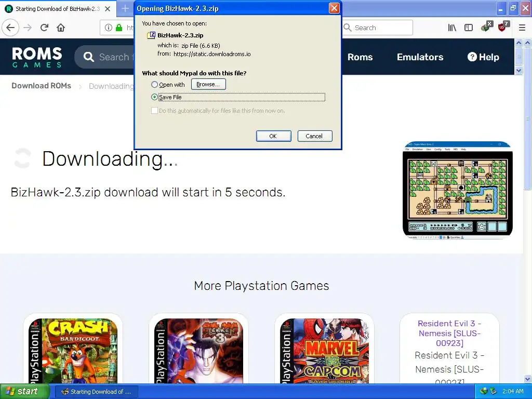Open the Help menu item
Viewport: 532px width, 399px height.
pyautogui.click(x=483, y=57)
